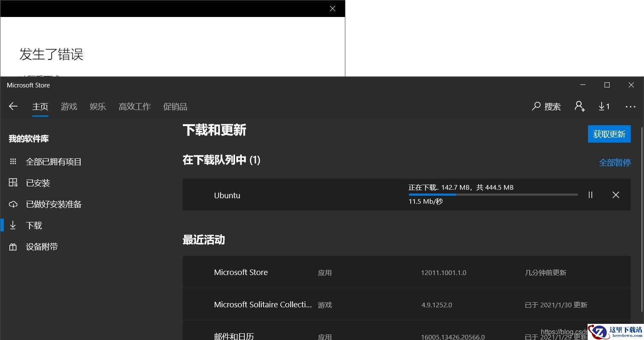The height and width of the screenshot is (340, 644).
Task: Switch to the Games (游戏) tab
Action: click(x=69, y=107)
